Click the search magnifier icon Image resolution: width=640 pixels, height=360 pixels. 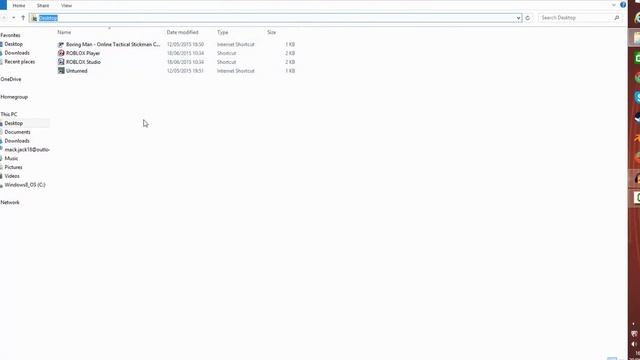(617, 18)
